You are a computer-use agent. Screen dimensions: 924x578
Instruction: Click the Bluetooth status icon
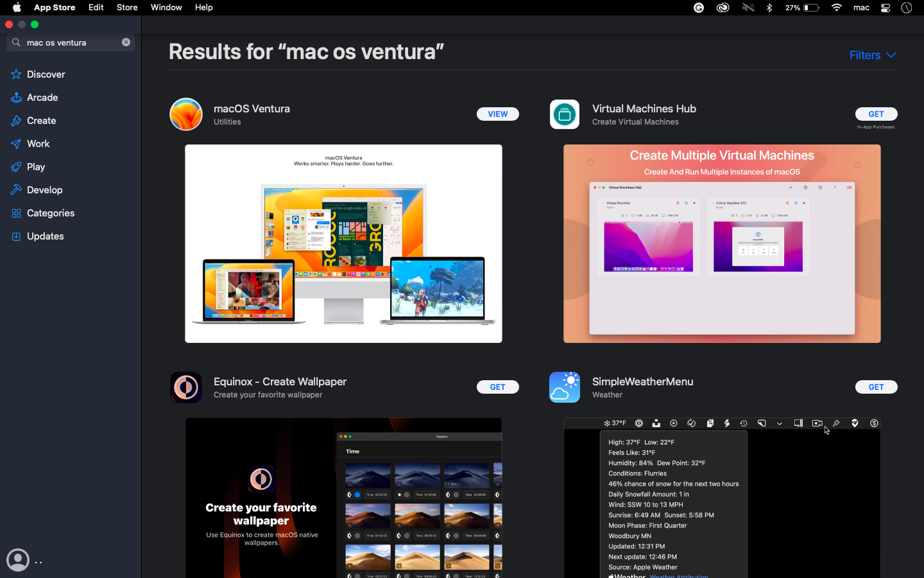click(x=769, y=8)
